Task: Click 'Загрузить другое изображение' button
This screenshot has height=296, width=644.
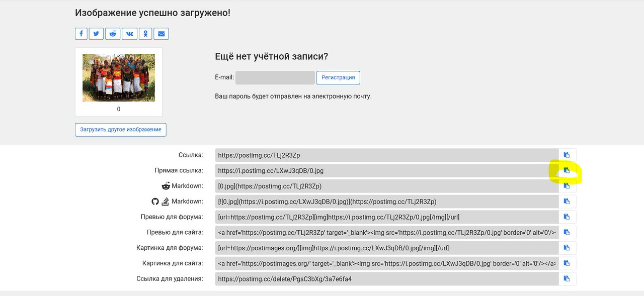Action: [x=121, y=130]
